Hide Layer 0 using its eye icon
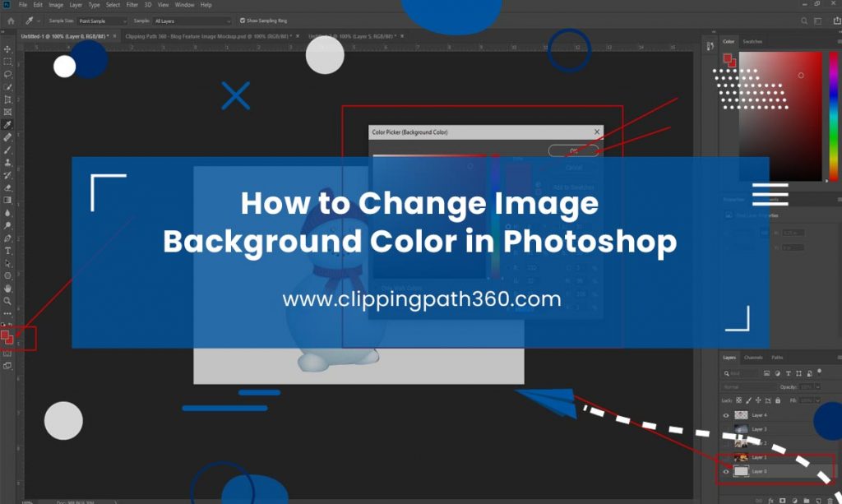The width and height of the screenshot is (842, 504). tap(726, 472)
